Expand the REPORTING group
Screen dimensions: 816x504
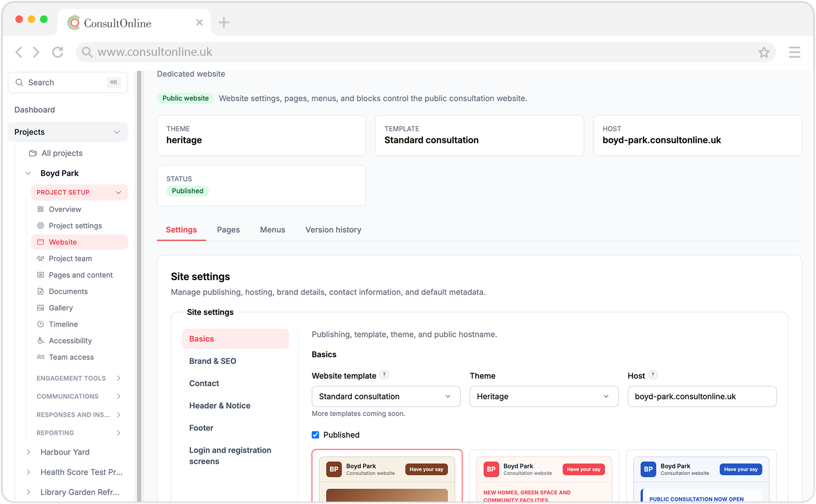click(x=118, y=433)
